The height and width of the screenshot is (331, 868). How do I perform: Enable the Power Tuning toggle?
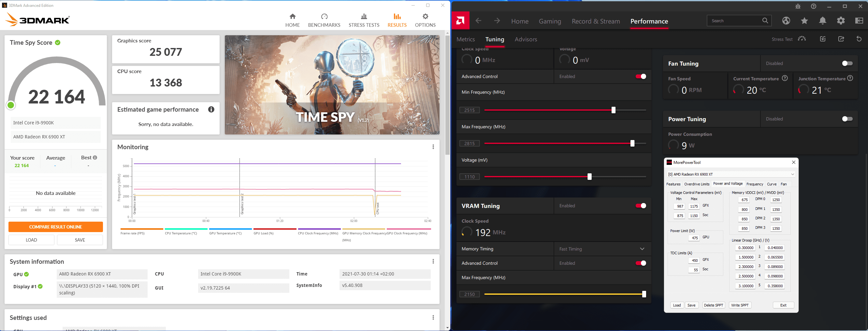click(x=847, y=119)
